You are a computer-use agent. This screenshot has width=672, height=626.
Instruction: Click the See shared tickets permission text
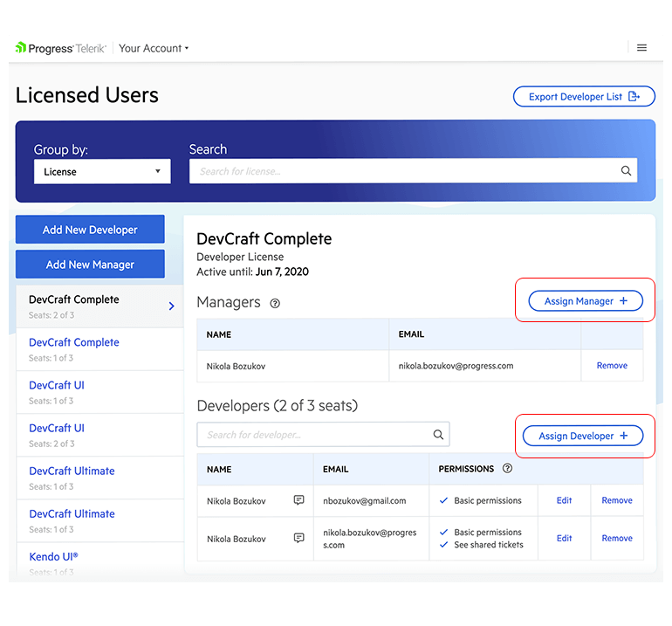[489, 545]
